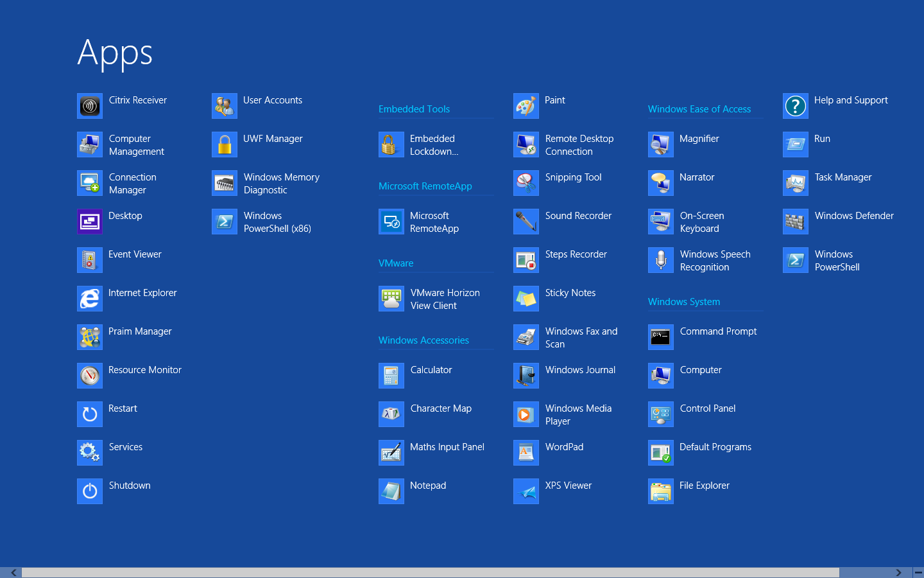Click the Desktop tile icon
Image resolution: width=924 pixels, height=578 pixels.
tap(90, 222)
